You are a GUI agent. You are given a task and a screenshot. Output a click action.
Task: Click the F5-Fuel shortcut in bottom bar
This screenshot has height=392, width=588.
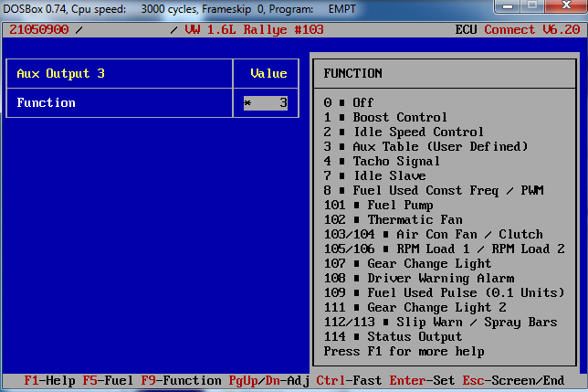click(108, 380)
